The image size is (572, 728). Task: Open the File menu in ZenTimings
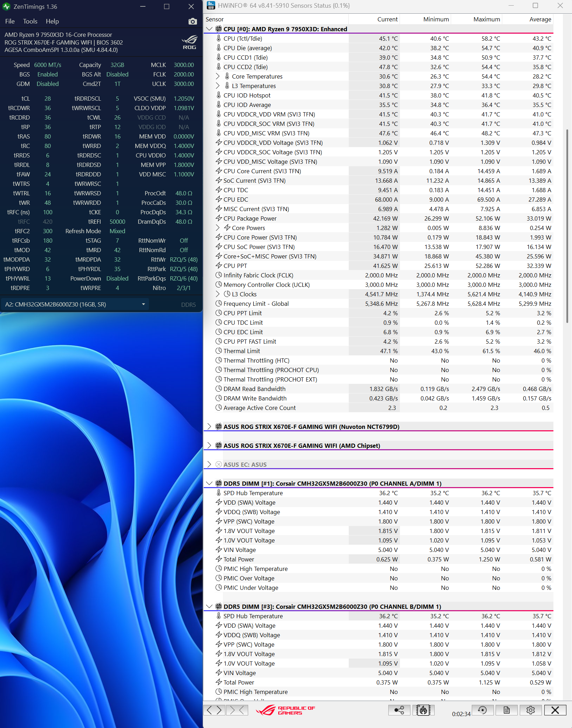[10, 21]
